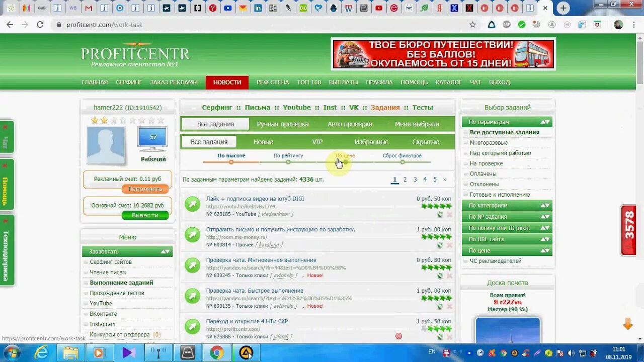
Task: Open Windows Start menu
Action: (x=12, y=352)
